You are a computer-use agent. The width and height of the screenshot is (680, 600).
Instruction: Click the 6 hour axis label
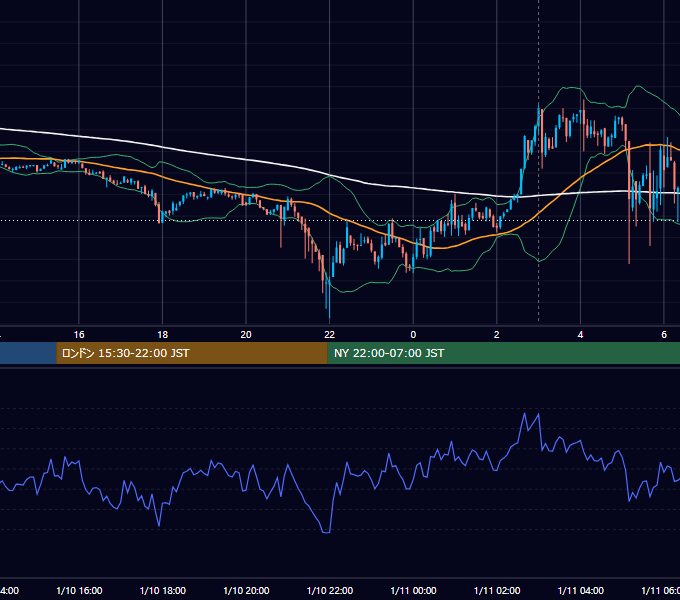tap(664, 334)
